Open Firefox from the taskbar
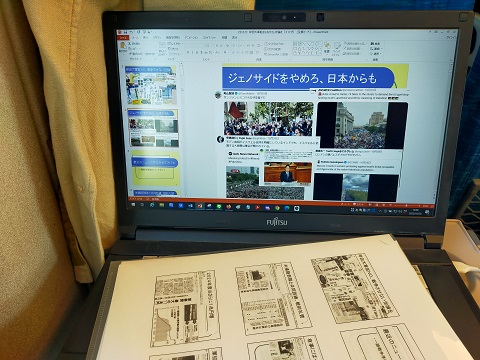This screenshot has width=480, height=360. [229, 207]
